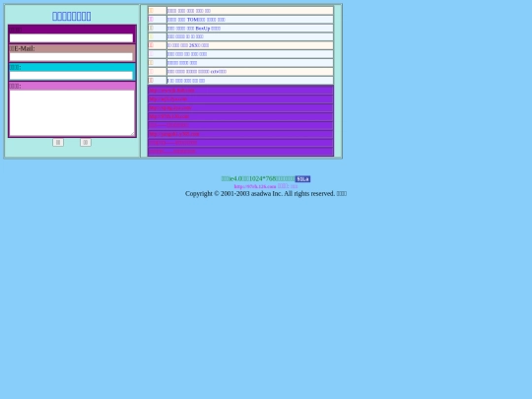The height and width of the screenshot is (399, 532).
Task: Click the green ie4.0 1024*768 notice text
Action: tap(258, 178)
